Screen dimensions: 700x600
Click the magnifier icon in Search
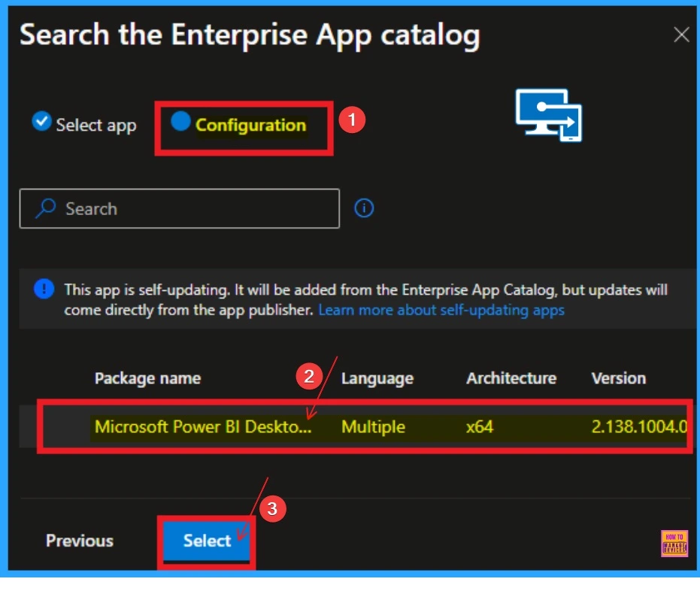click(x=46, y=208)
